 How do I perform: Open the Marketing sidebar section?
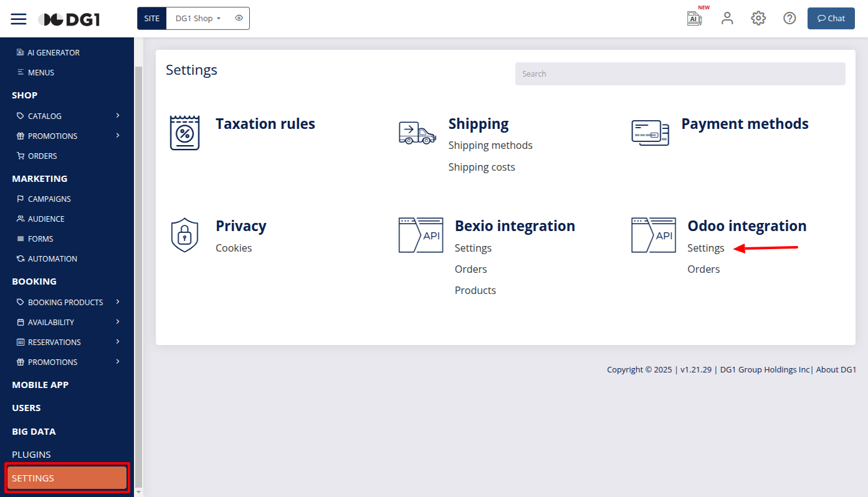click(x=39, y=179)
